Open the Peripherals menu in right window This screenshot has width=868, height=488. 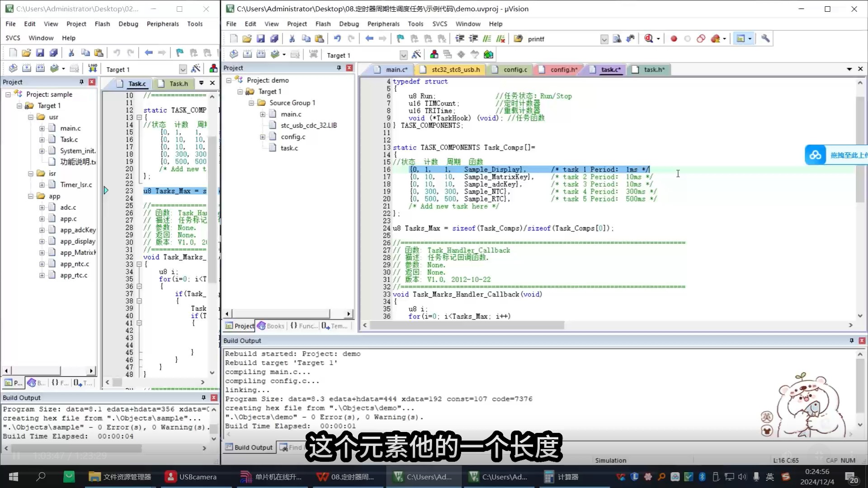[x=383, y=24]
